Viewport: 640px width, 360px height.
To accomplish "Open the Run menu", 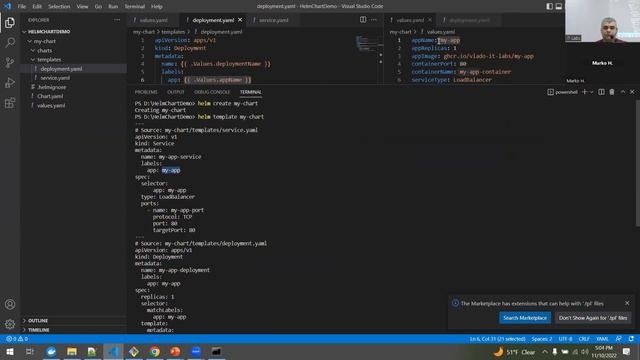I will 113,7.
